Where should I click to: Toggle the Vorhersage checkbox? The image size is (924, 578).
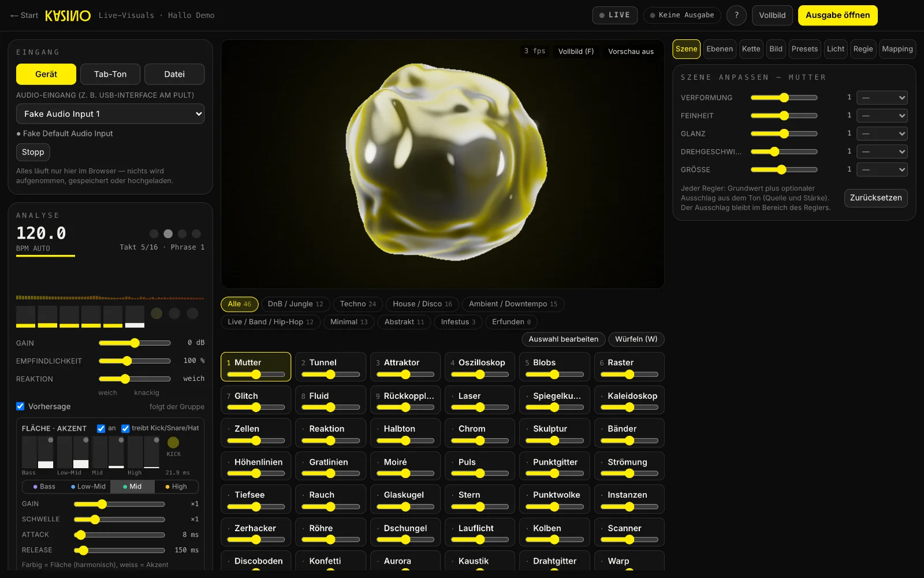pos(20,406)
